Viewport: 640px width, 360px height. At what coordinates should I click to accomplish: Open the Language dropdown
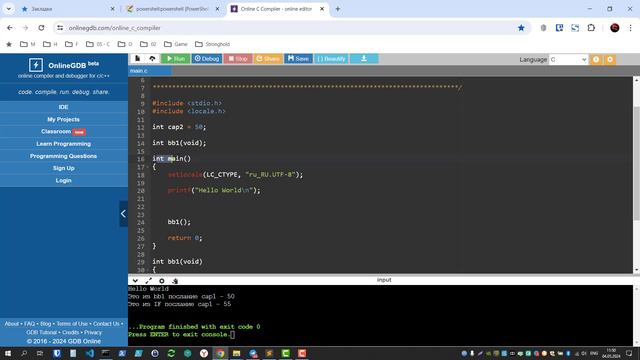[x=568, y=60]
